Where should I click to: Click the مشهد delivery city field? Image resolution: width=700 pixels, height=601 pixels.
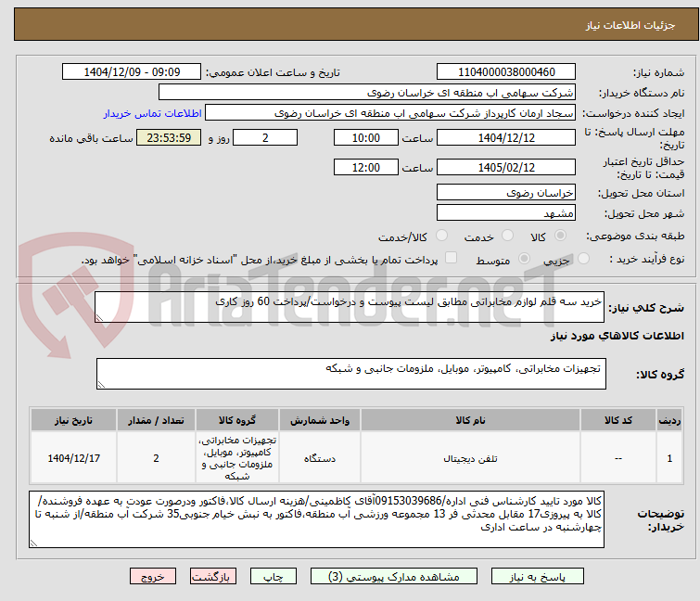click(506, 212)
